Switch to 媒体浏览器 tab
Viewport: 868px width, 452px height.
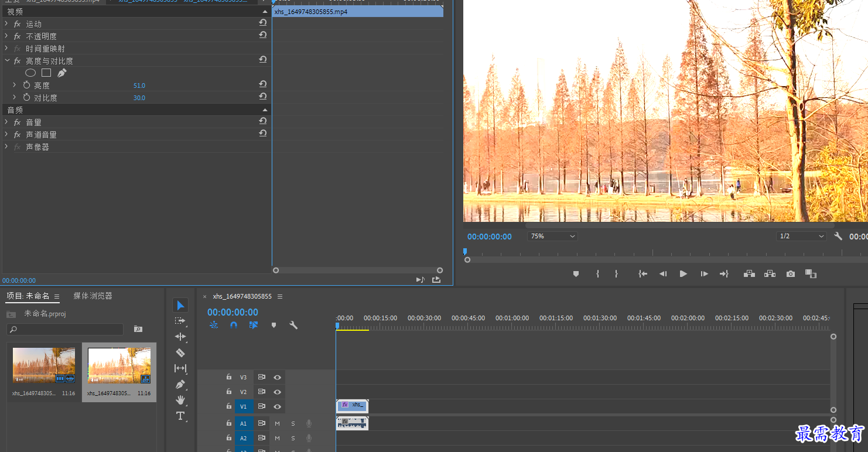[x=93, y=296]
